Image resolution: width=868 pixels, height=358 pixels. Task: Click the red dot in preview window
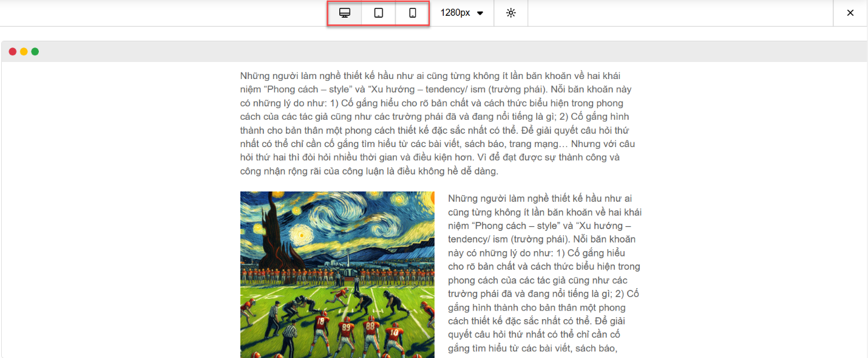[x=13, y=52]
